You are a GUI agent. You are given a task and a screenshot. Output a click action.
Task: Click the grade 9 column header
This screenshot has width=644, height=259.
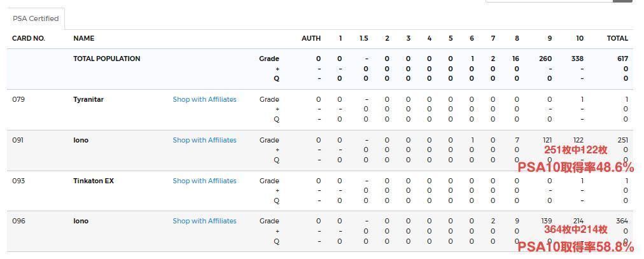(x=550, y=38)
